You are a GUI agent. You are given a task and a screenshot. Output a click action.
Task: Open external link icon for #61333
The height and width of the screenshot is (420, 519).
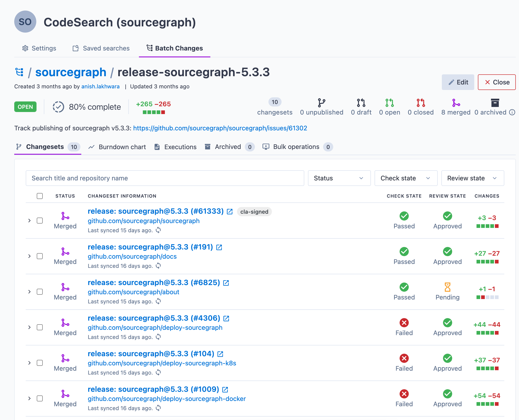point(229,211)
